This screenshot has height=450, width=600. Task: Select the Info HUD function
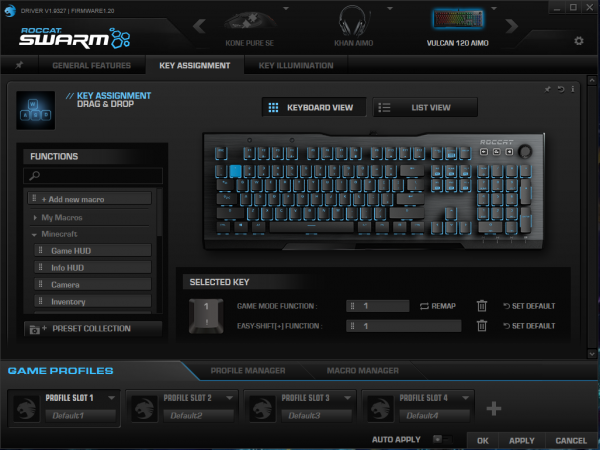[x=93, y=268]
